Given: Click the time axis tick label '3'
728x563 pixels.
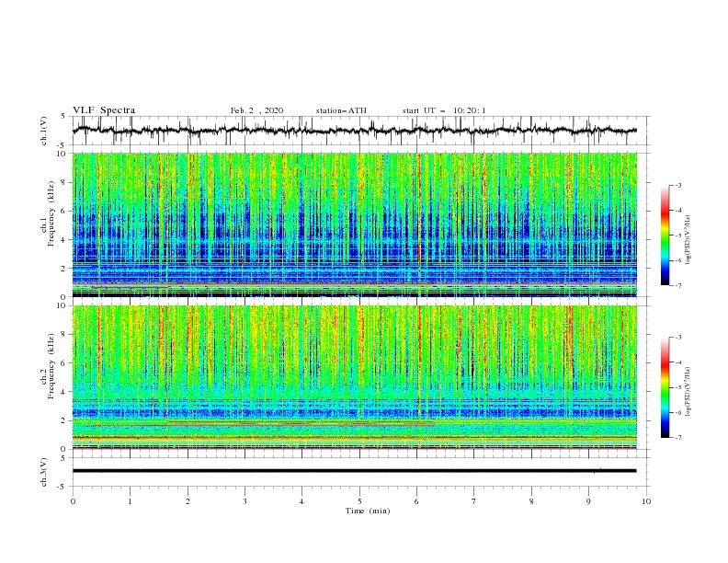Looking at the screenshot, I should tap(245, 501).
